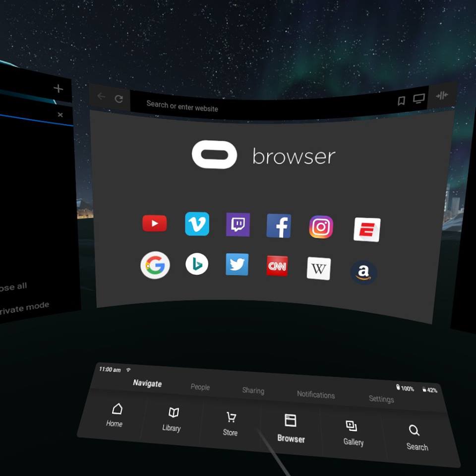
Task: Open the Amazon shortcut
Action: tap(363, 272)
